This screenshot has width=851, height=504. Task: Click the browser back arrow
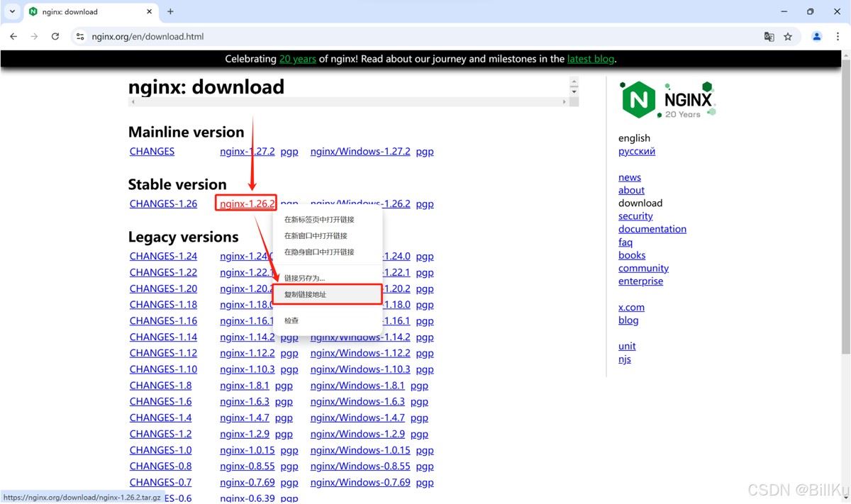(x=13, y=36)
